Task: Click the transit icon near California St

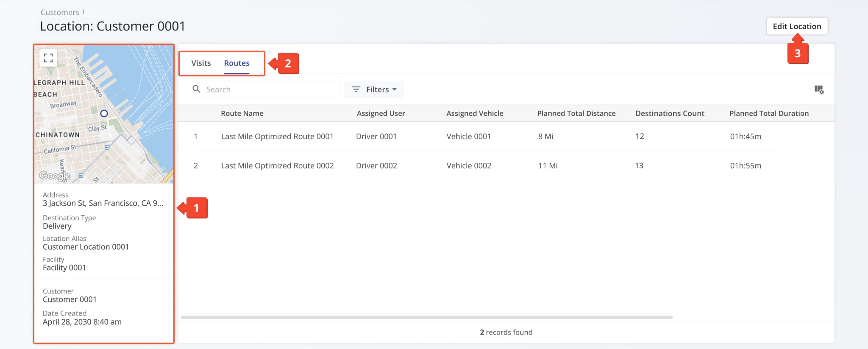Action: (107, 148)
